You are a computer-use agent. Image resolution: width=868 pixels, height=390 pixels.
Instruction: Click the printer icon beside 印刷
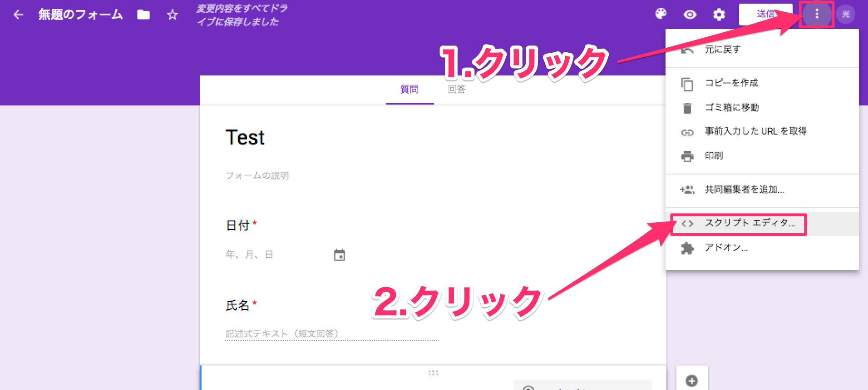click(687, 156)
